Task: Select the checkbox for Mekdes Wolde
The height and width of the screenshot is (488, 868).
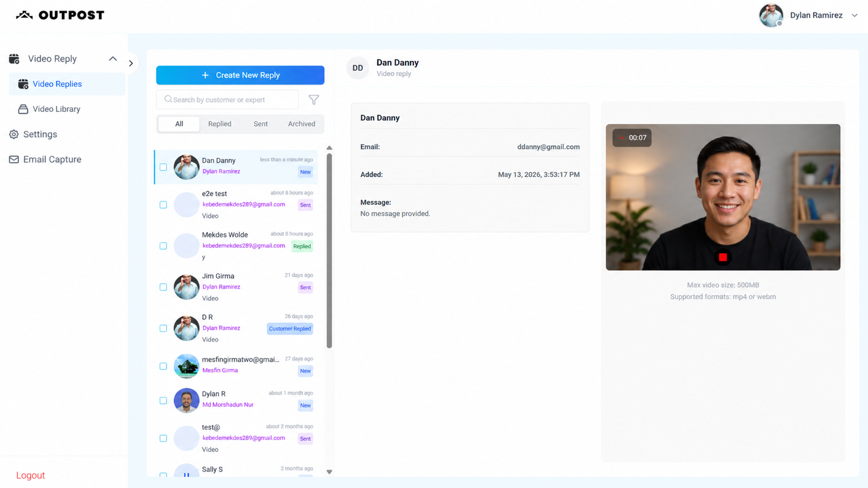Action: pos(163,246)
